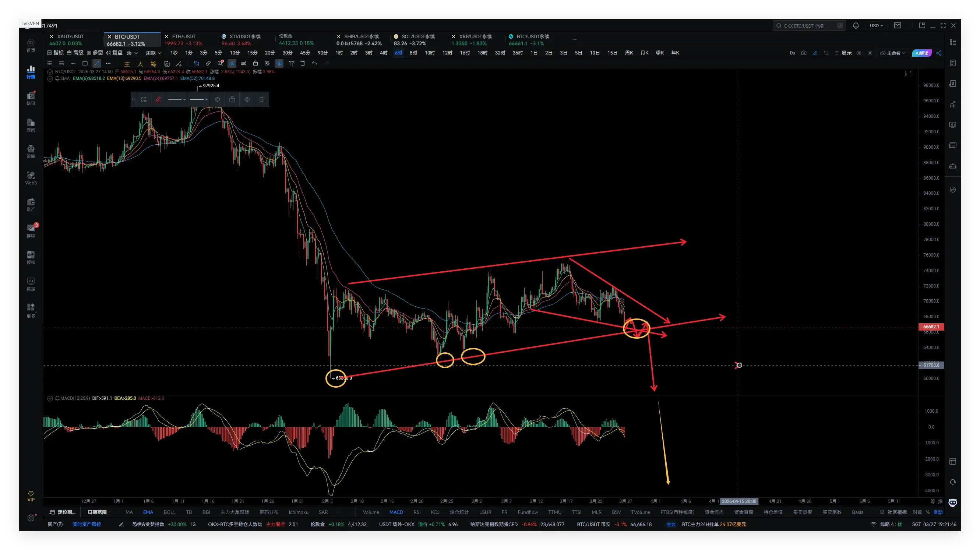Open 行情 market icon in left sidebar
The image size is (980, 550).
pos(31,71)
